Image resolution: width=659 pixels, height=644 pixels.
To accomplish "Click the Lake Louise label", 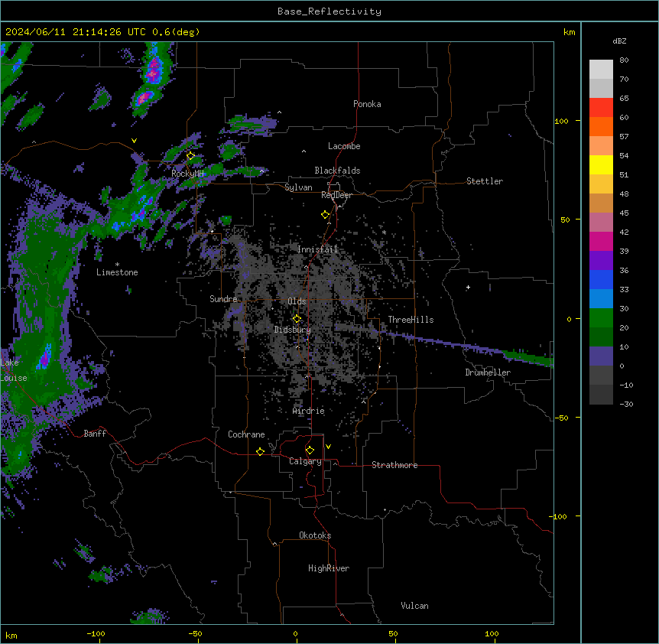I will (14, 370).
